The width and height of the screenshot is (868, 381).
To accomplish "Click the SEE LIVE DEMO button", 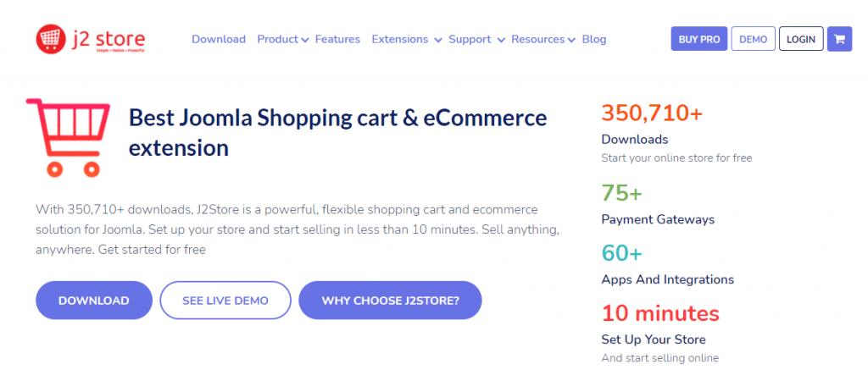I will pyautogui.click(x=225, y=301).
